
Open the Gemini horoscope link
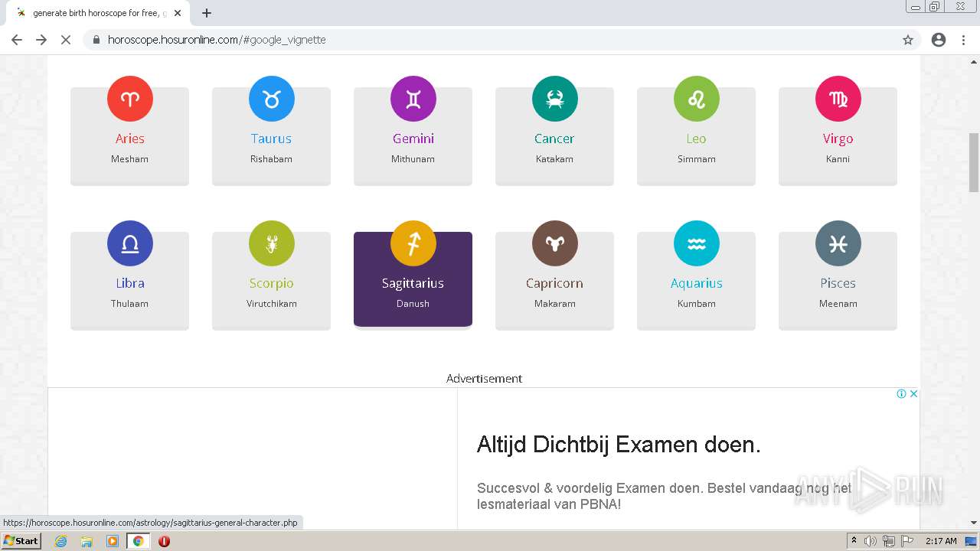point(413,139)
